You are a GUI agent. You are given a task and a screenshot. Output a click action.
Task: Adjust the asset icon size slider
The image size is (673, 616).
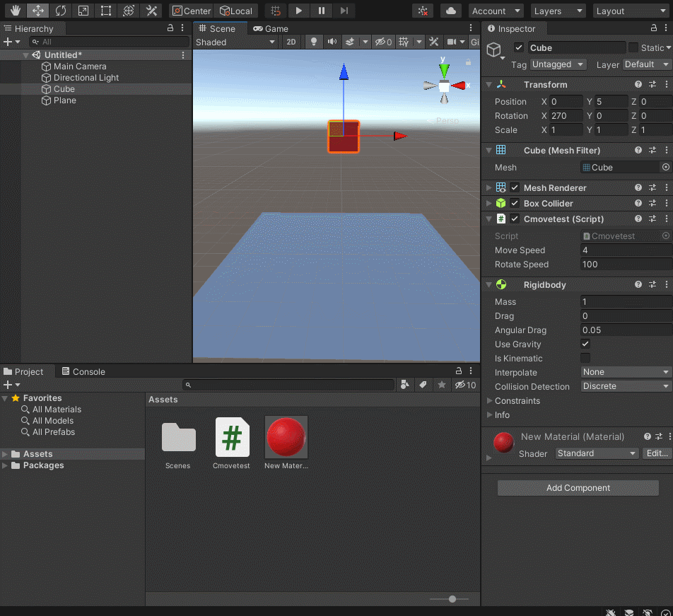click(452, 599)
